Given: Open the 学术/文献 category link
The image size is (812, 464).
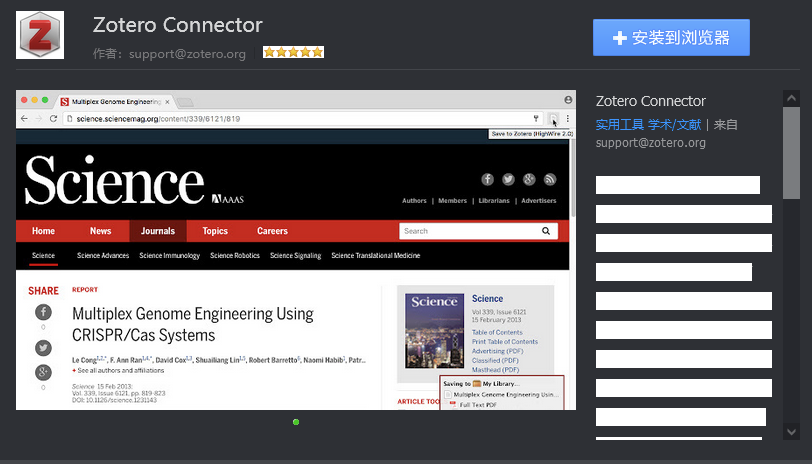Looking at the screenshot, I should pyautogui.click(x=674, y=125).
